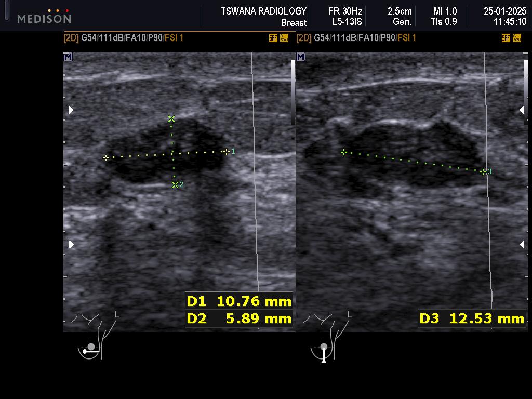This screenshot has width=532, height=399.
Task: Click the MI 1.0 value
Action: click(x=445, y=11)
